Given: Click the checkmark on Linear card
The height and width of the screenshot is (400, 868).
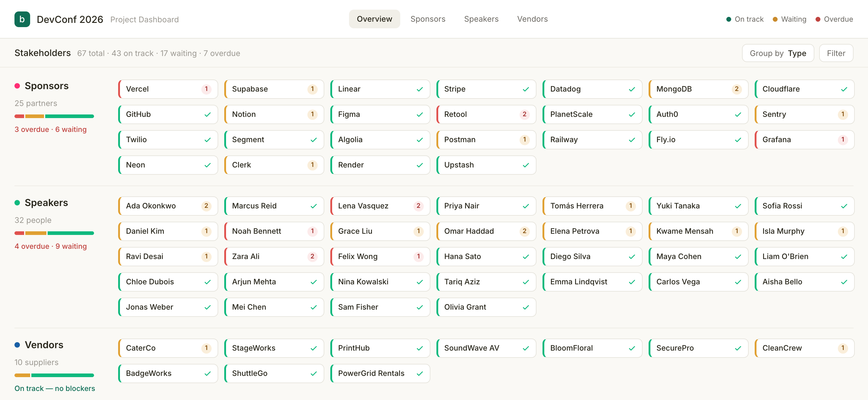Looking at the screenshot, I should pos(420,89).
